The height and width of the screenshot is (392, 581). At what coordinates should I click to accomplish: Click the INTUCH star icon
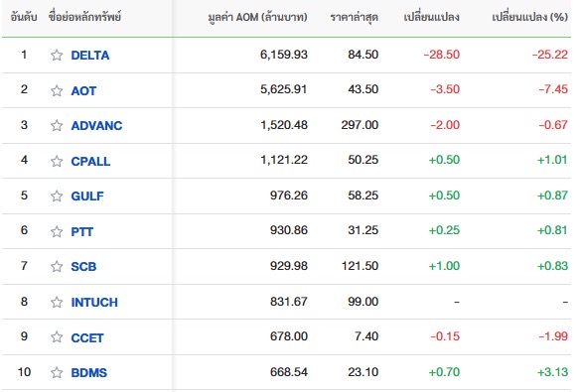(x=57, y=302)
